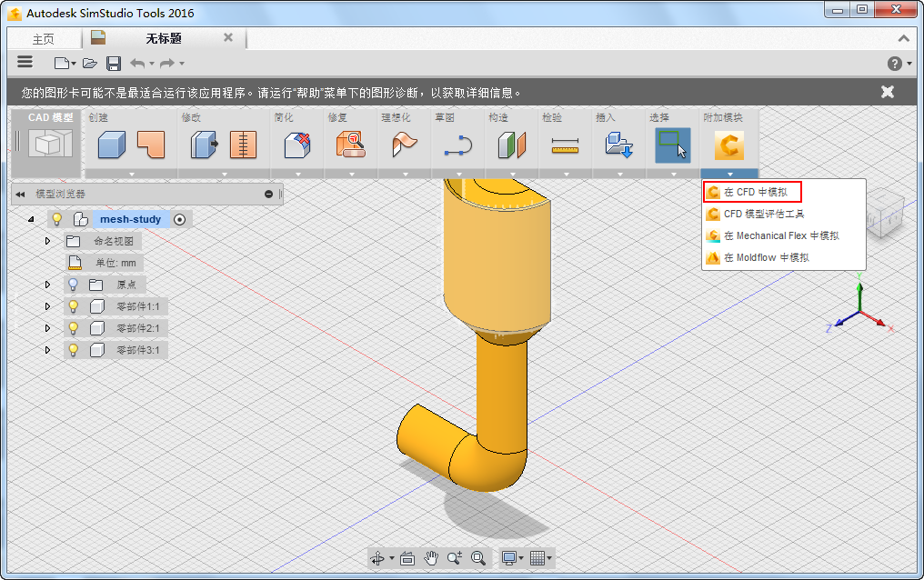Choose the orange scale Modify tool
924x580 pixels.
[x=243, y=145]
